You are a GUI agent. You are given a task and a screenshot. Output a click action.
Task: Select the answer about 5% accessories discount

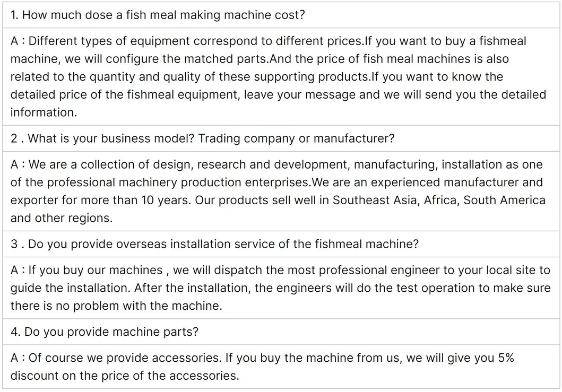[x=262, y=367]
